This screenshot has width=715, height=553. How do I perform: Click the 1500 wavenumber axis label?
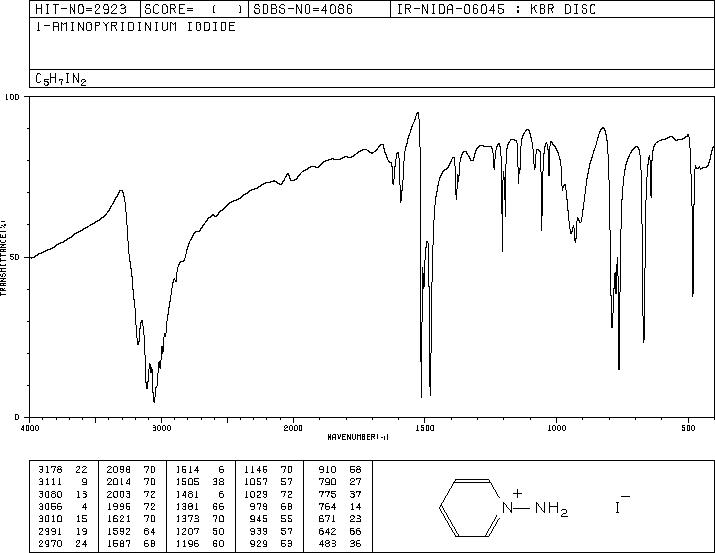425,428
